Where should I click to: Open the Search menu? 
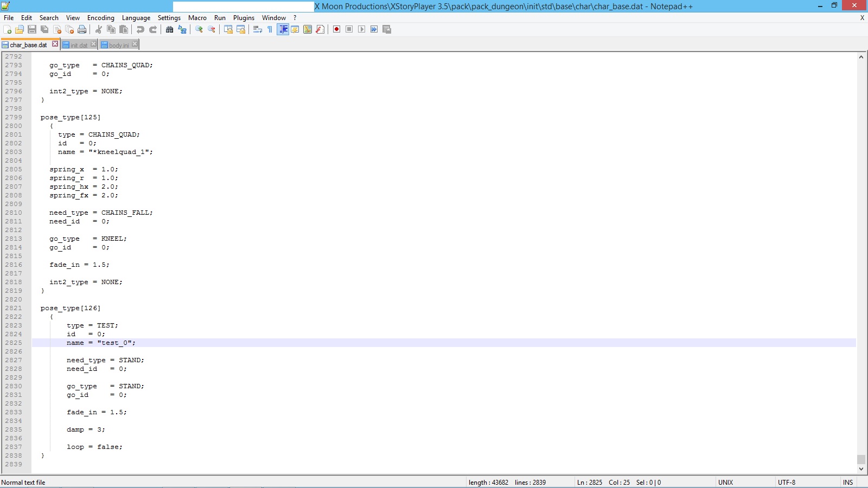pyautogui.click(x=49, y=18)
